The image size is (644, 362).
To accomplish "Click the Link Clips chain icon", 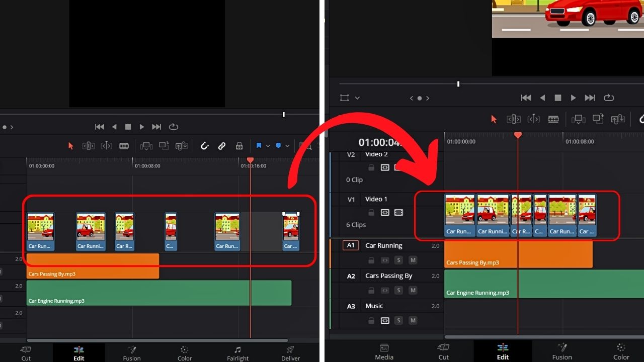I will [222, 146].
